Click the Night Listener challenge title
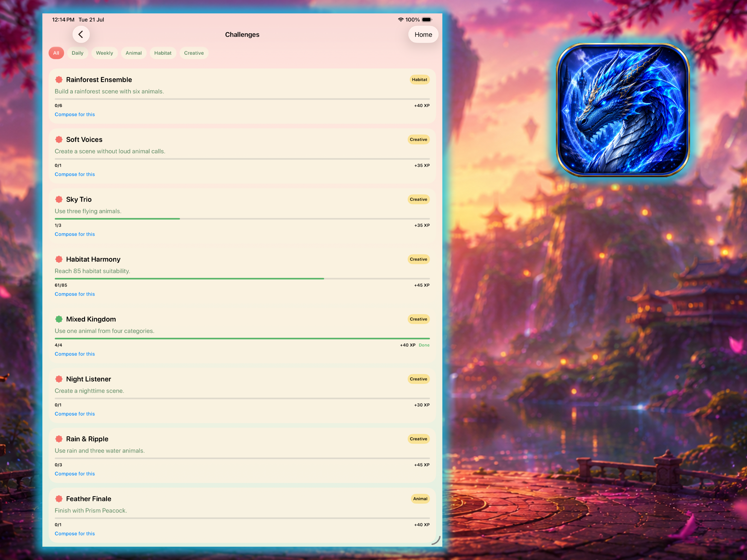 click(89, 379)
